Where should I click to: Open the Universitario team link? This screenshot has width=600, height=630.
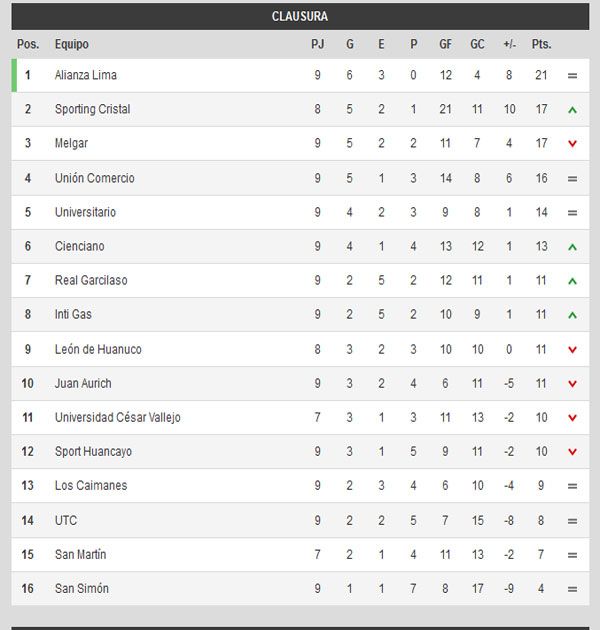click(85, 212)
